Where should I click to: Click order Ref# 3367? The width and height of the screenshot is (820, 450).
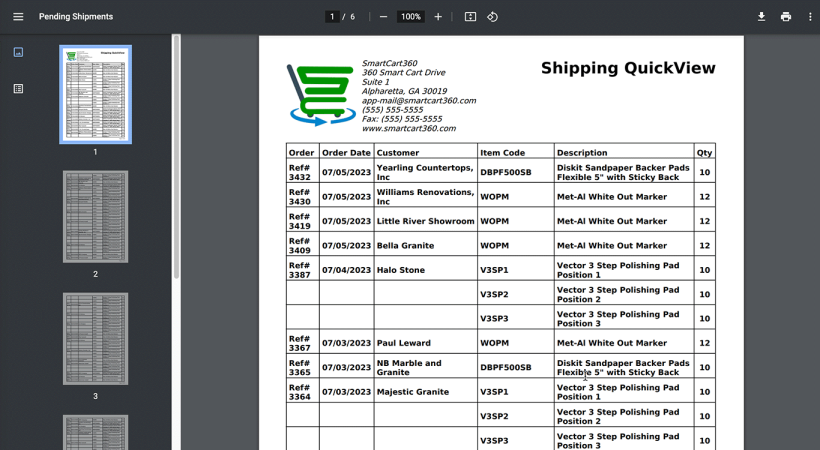point(300,343)
